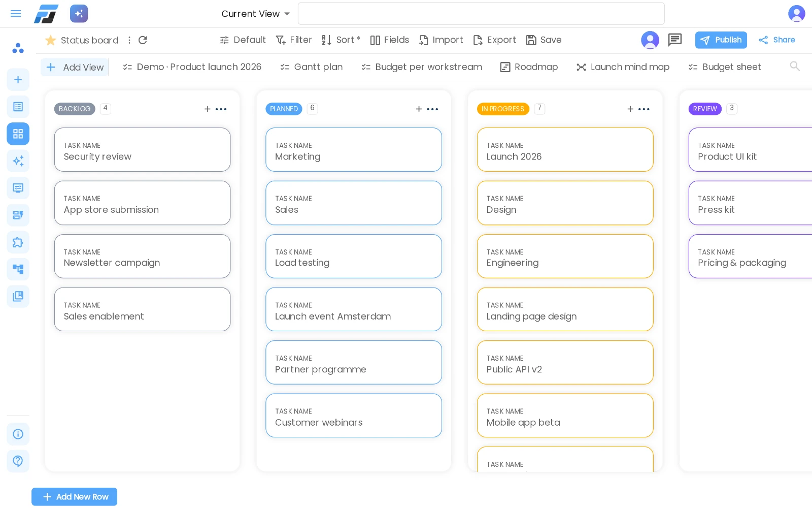Open the help question mark icon

pyautogui.click(x=18, y=461)
